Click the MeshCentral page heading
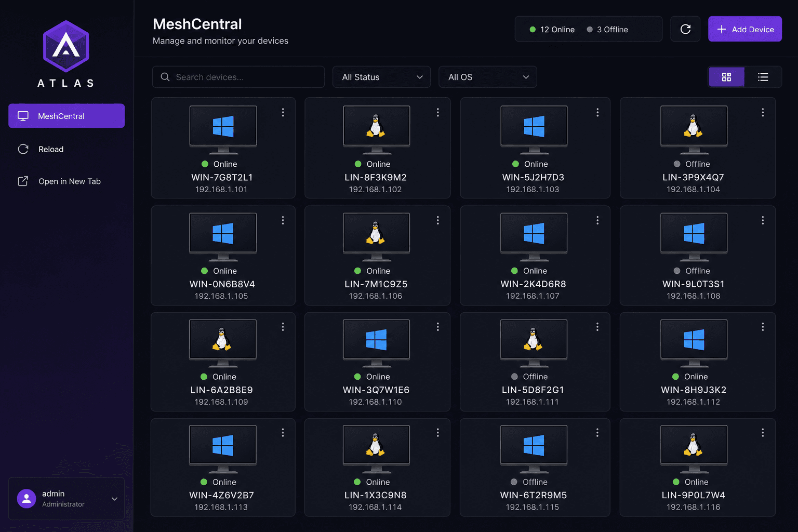Screen dimensions: 798x532 (x=197, y=24)
